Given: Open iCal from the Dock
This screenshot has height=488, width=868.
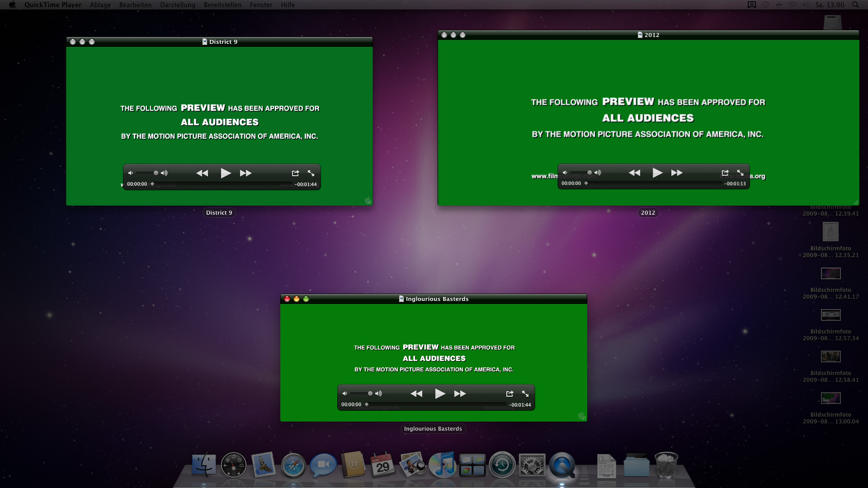Looking at the screenshot, I should (x=382, y=465).
